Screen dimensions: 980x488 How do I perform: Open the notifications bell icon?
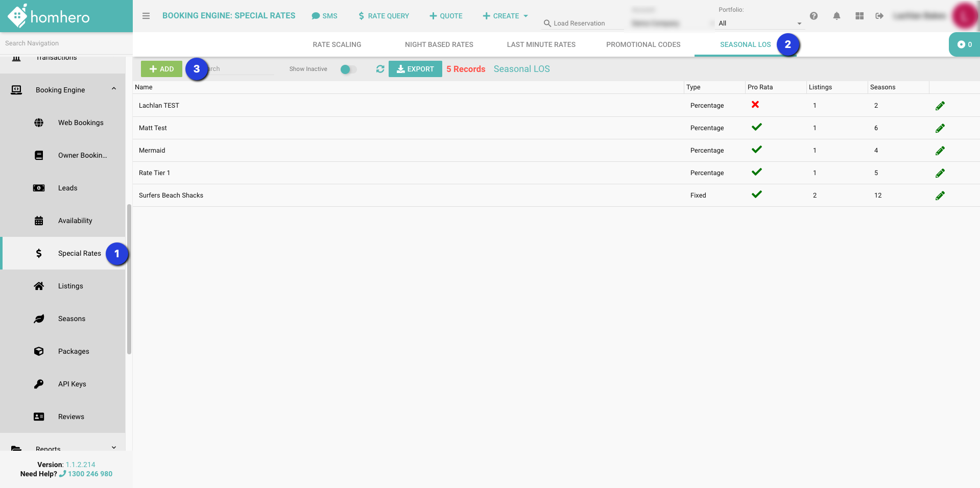836,16
